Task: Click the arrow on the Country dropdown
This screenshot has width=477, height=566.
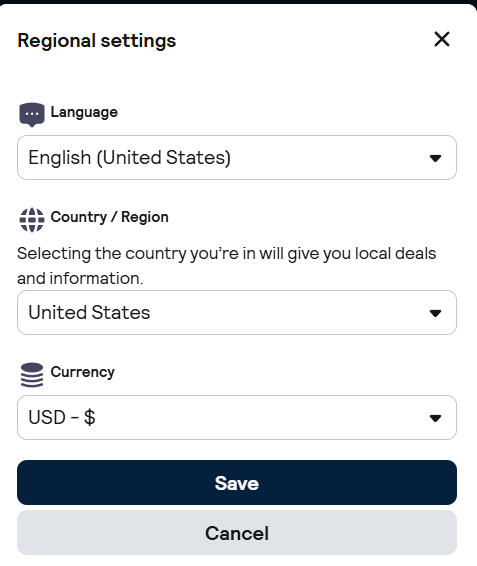Action: [435, 313]
